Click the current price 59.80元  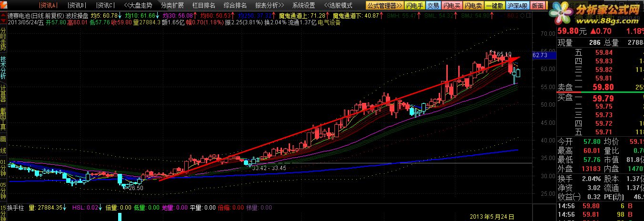click(x=573, y=31)
